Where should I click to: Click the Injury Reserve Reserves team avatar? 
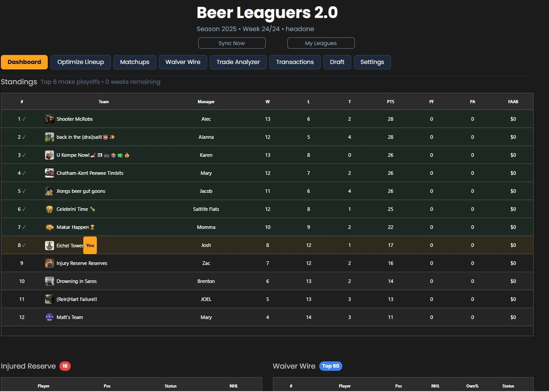tap(50, 263)
